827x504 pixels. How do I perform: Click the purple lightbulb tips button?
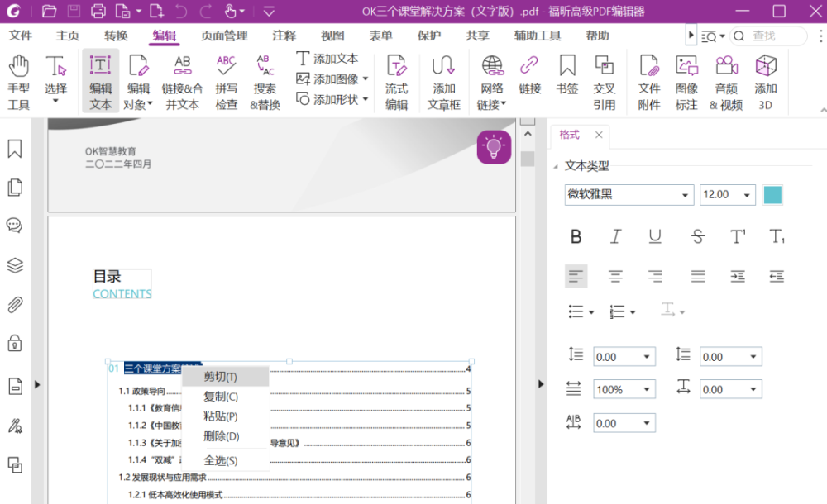[495, 148]
